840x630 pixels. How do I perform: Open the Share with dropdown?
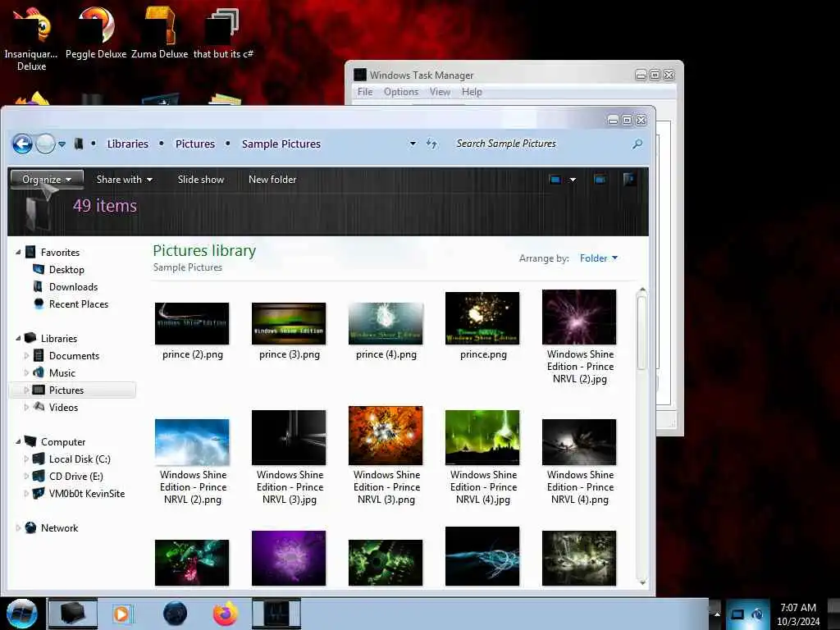tap(125, 180)
